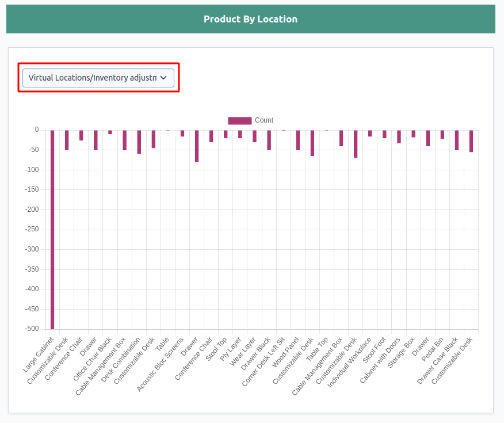Click the Drawer Case Black bar
Screen dimensions: 504x423
(457, 140)
